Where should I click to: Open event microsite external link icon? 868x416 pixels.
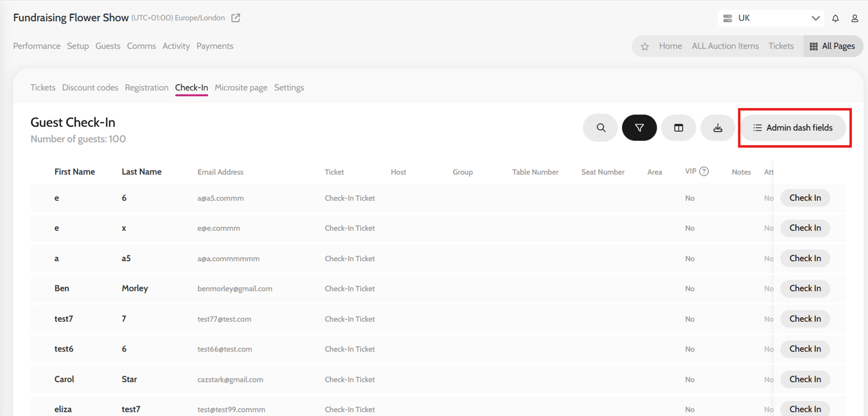(x=236, y=18)
